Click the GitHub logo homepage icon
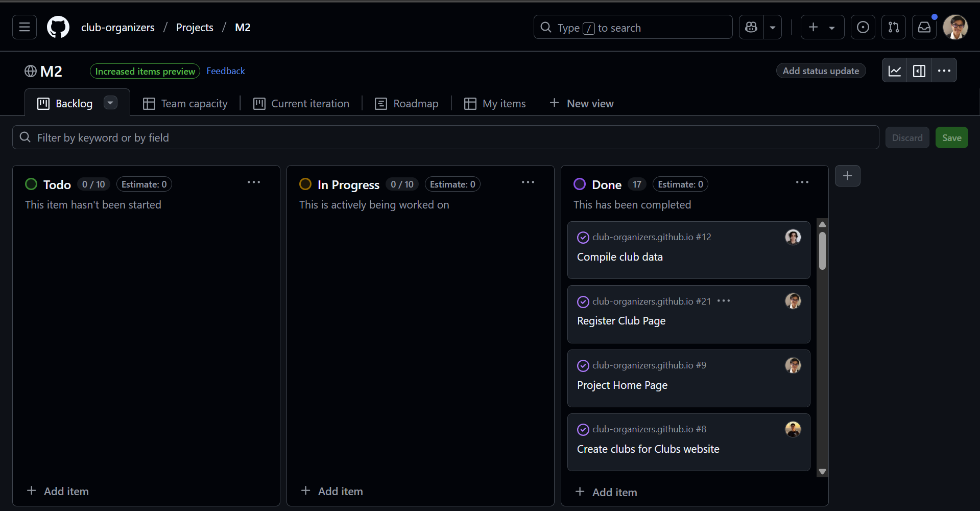The width and height of the screenshot is (980, 511). [x=58, y=28]
